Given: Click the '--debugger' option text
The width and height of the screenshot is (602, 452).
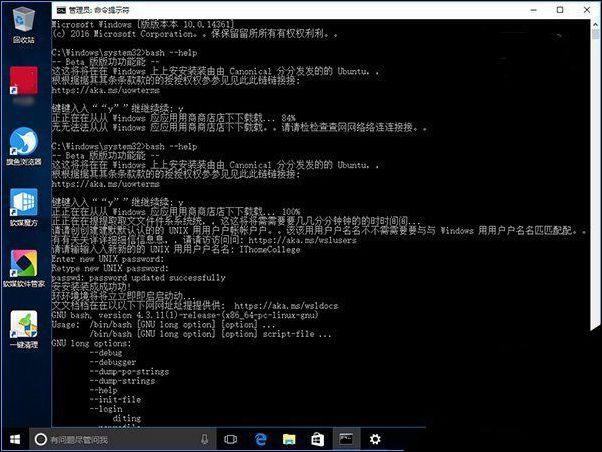Looking at the screenshot, I should [x=113, y=362].
